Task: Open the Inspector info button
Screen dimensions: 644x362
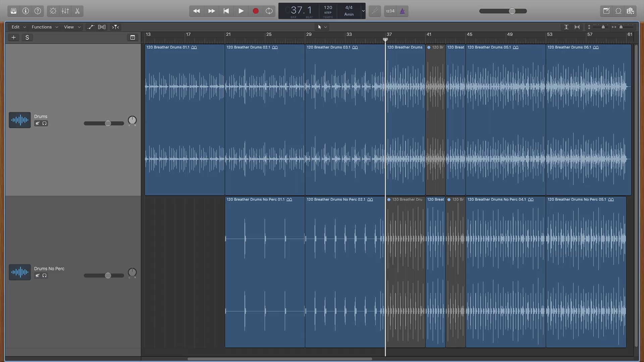Action: pyautogui.click(x=25, y=11)
